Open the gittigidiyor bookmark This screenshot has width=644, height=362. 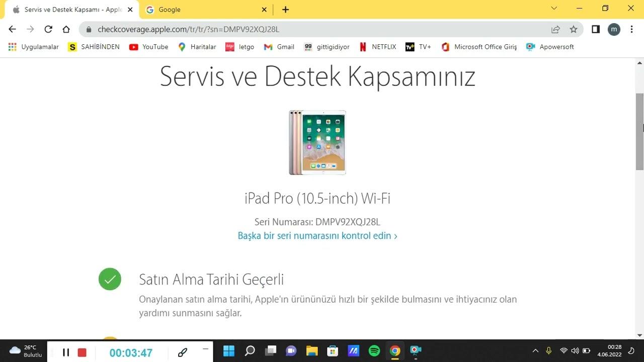[327, 47]
